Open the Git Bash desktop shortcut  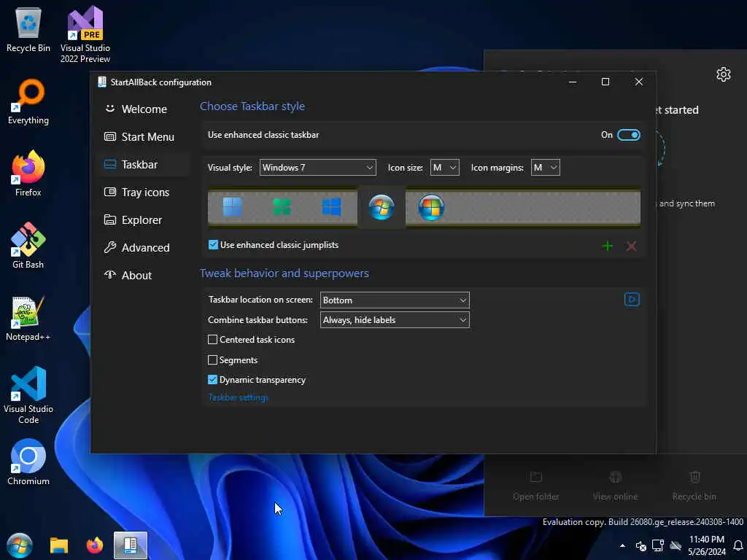click(28, 246)
